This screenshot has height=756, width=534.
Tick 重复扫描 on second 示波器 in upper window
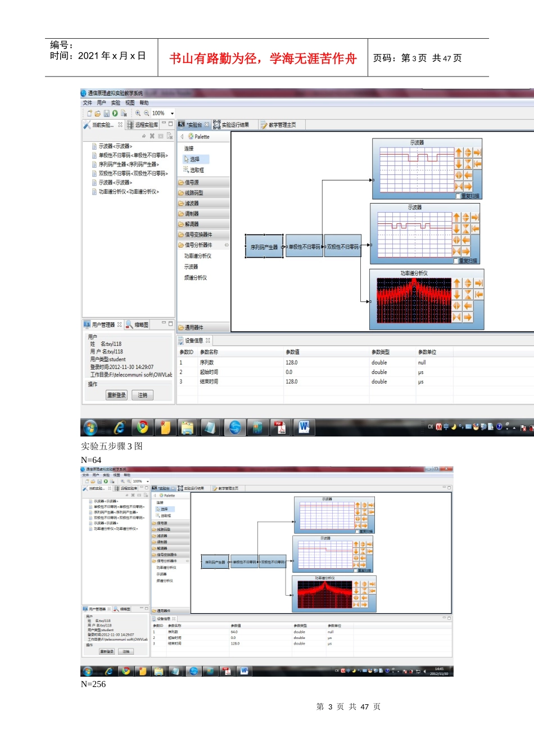(x=456, y=260)
